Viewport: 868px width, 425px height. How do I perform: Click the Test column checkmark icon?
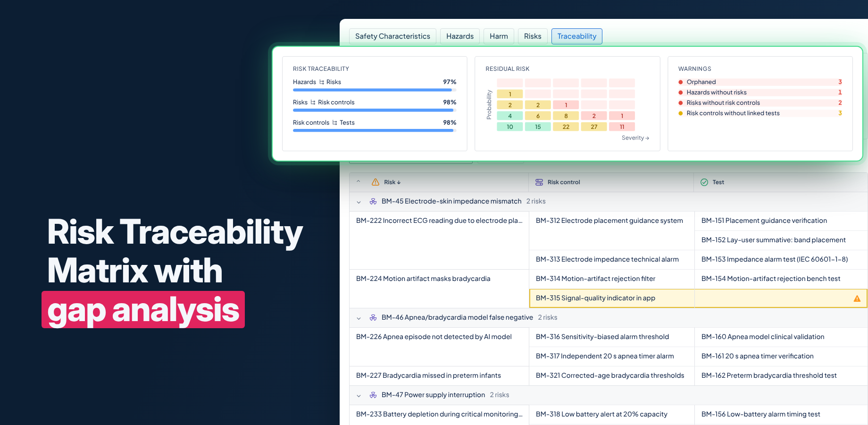704,182
